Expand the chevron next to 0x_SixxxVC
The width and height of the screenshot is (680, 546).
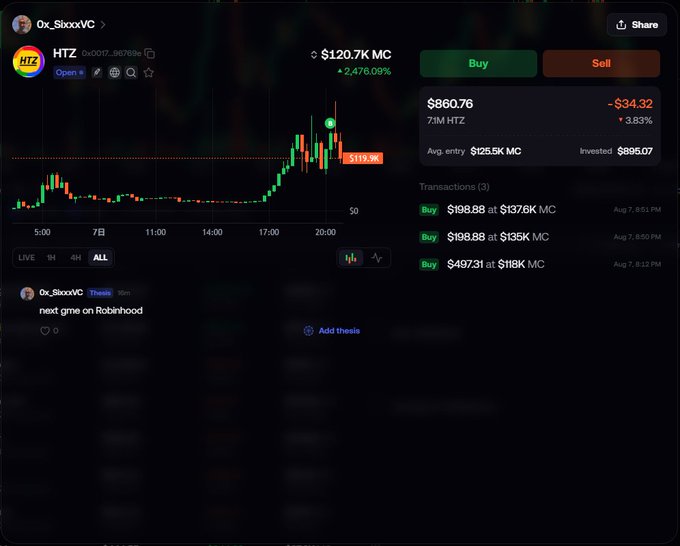[x=103, y=25]
